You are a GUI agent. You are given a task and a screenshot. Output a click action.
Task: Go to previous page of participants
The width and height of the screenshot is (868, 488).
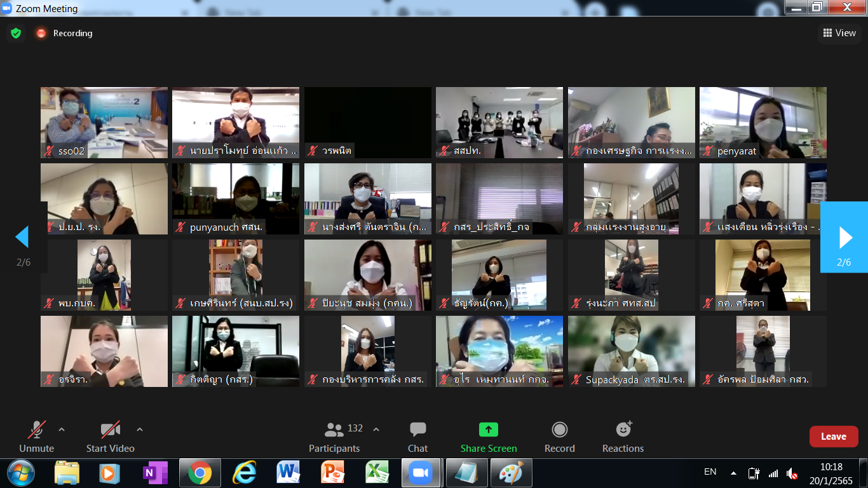point(22,238)
